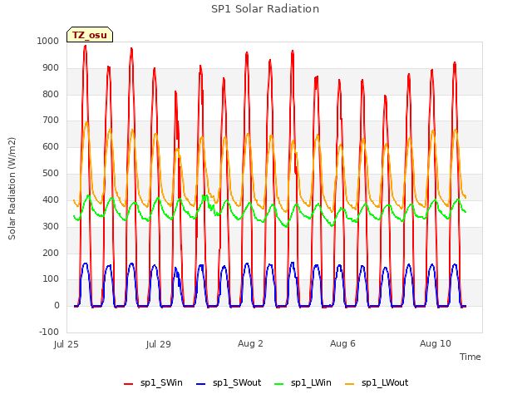Select the sp1_LWout legend label
Image resolution: width=532 pixels, height=399 pixels.
[385, 382]
